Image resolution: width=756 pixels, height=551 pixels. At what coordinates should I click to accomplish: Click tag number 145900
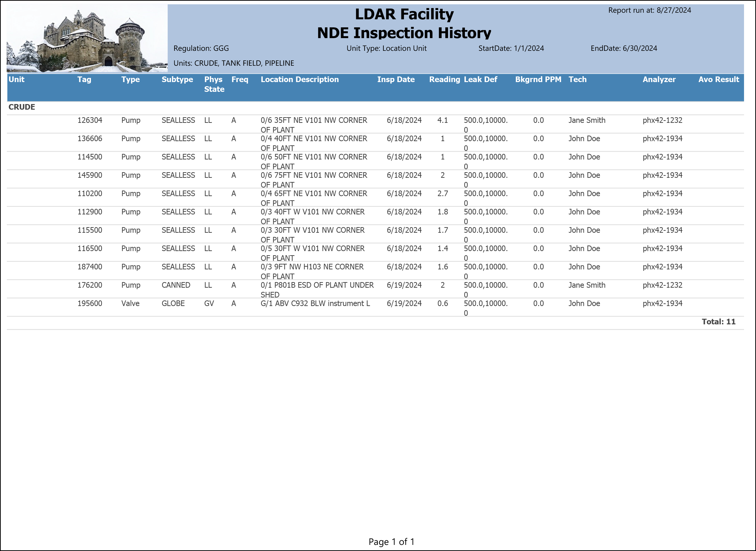(90, 175)
